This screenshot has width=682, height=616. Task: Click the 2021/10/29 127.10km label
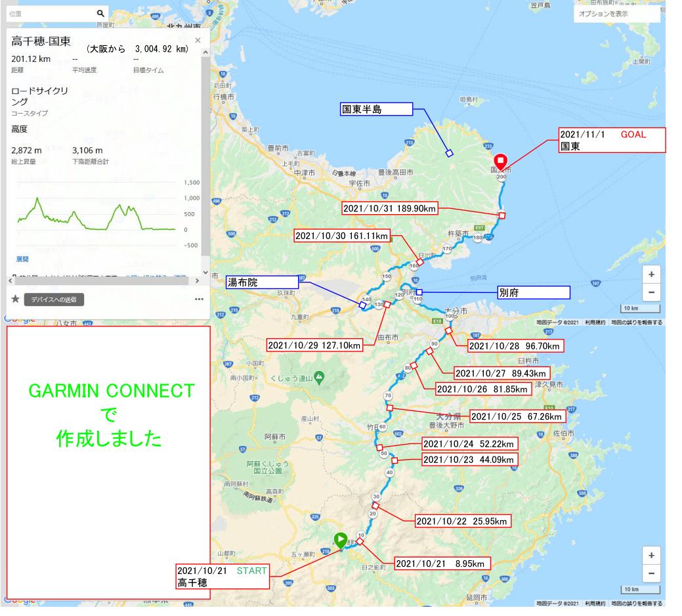pyautogui.click(x=314, y=345)
